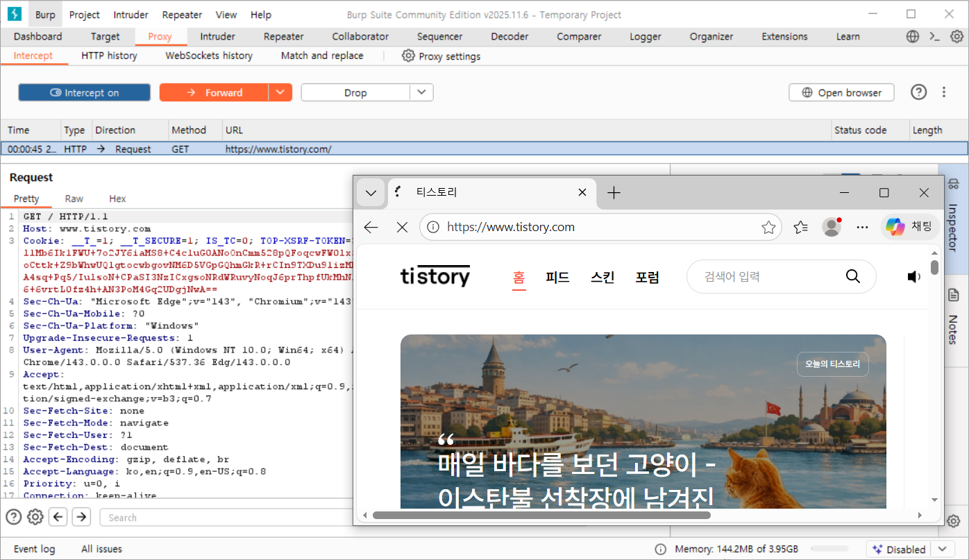Image resolution: width=969 pixels, height=560 pixels.
Task: Open the gear icon at top right
Action: pos(957,37)
